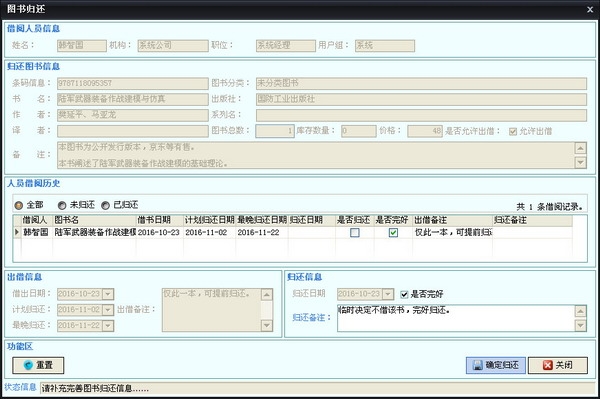Toggle 是否完好 checkbox in 韩智国 row
The image size is (600, 399).
click(x=393, y=232)
